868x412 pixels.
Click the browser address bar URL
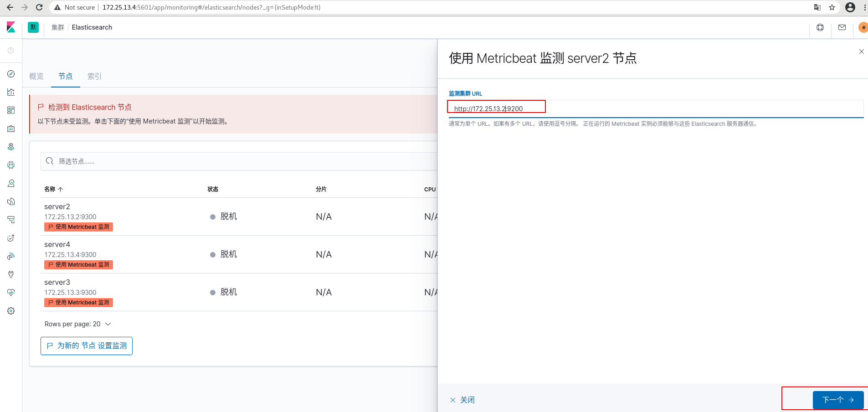[211, 7]
